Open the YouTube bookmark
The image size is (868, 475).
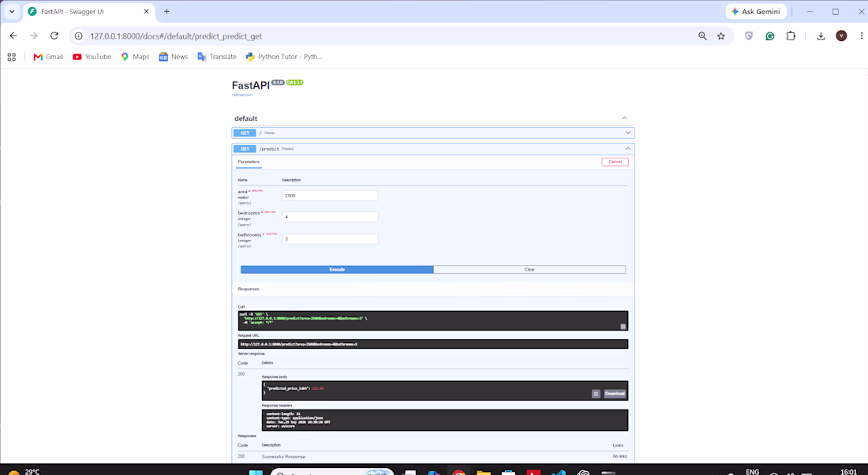92,57
